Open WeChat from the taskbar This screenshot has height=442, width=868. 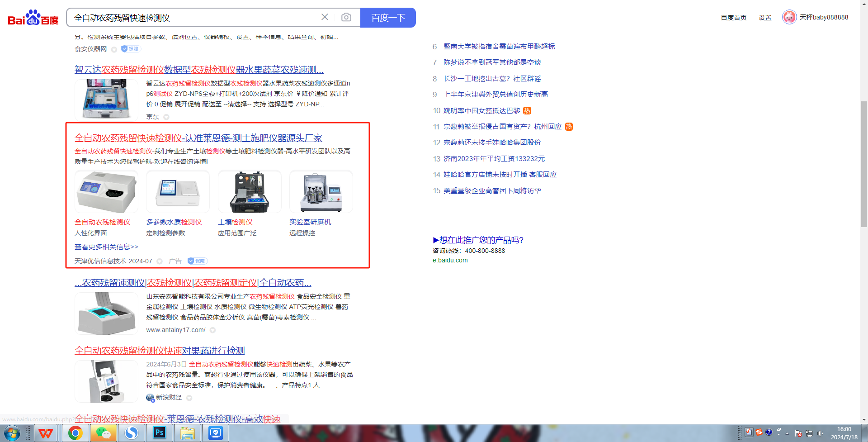[x=103, y=433]
